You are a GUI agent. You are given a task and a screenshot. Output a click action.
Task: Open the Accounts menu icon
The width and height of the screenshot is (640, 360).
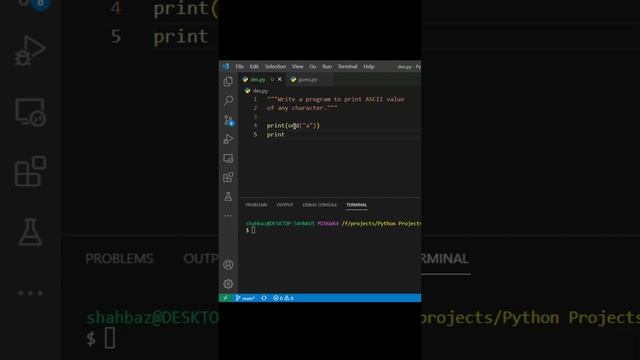[228, 265]
